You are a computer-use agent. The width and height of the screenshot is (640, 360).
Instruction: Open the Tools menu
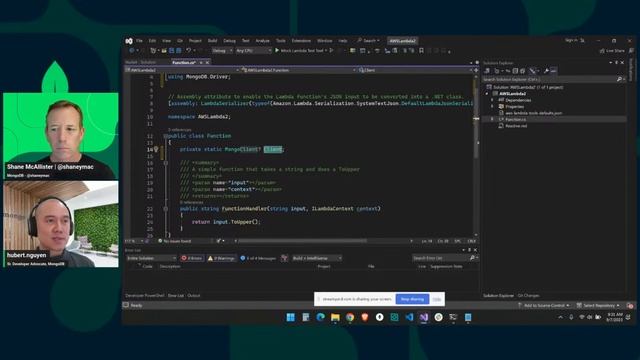pos(281,41)
